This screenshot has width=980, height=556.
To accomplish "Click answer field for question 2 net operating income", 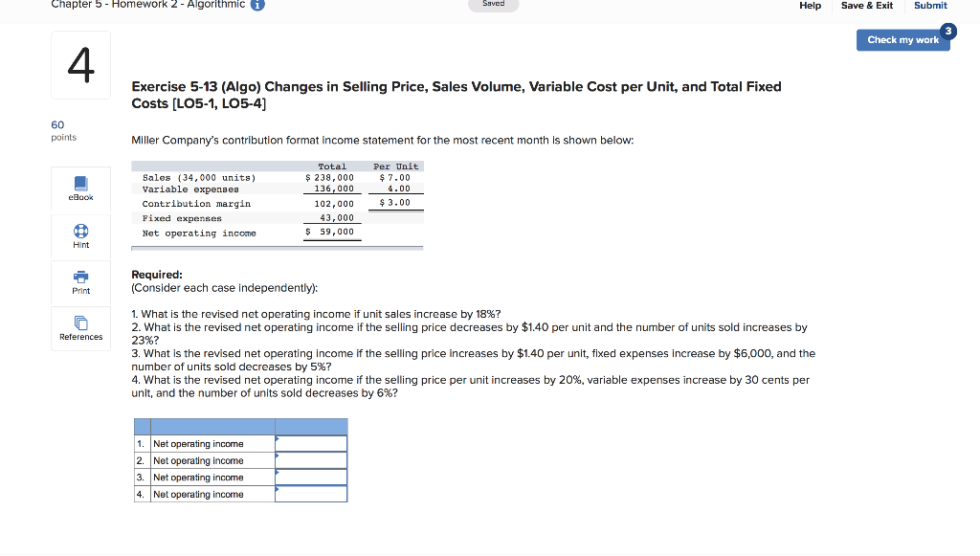I will 311,460.
